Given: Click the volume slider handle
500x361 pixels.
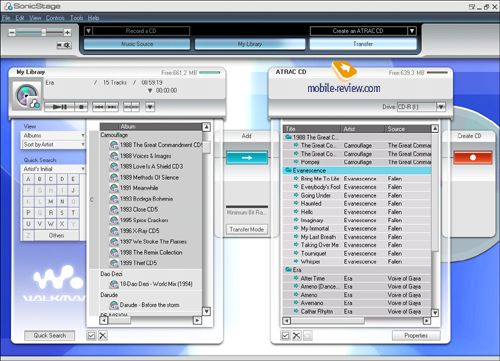Looking at the screenshot, I should pyautogui.click(x=44, y=32).
